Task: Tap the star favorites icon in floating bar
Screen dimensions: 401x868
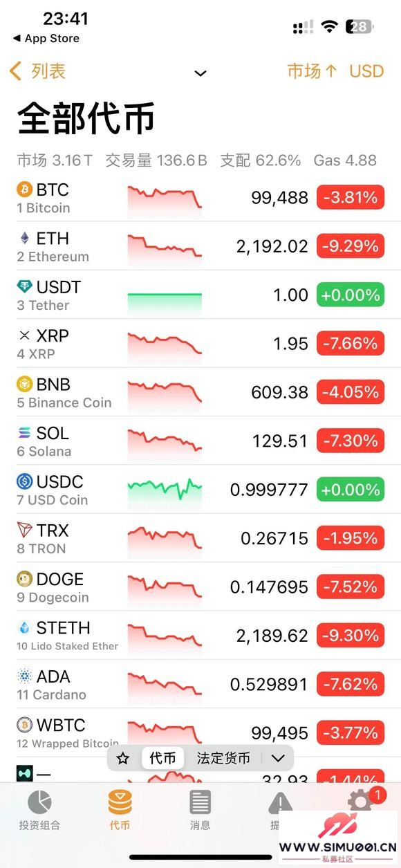Action: click(123, 759)
